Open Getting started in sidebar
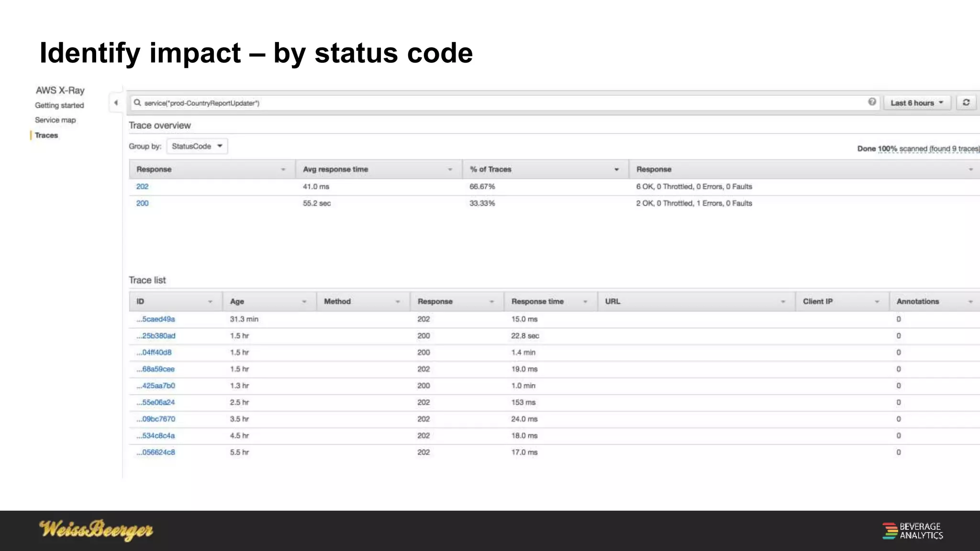This screenshot has width=980, height=551. click(x=59, y=105)
